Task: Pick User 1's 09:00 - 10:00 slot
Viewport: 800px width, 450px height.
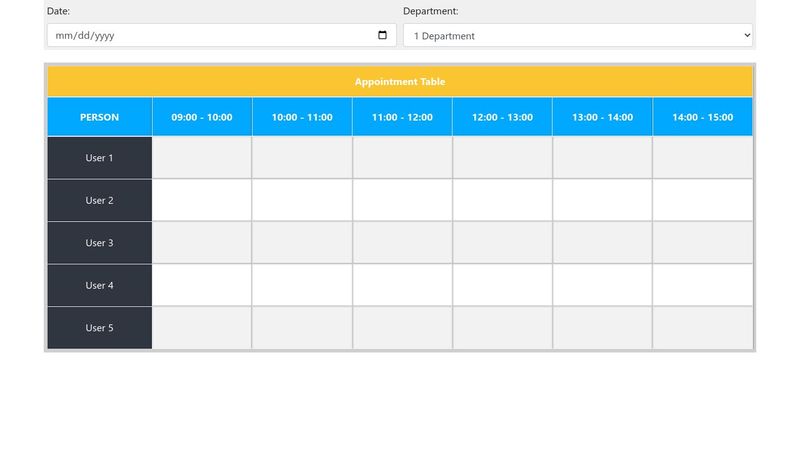Action: (x=202, y=158)
